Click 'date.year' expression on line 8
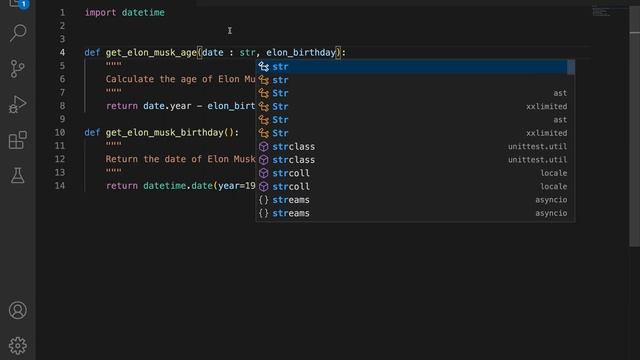 pos(167,106)
